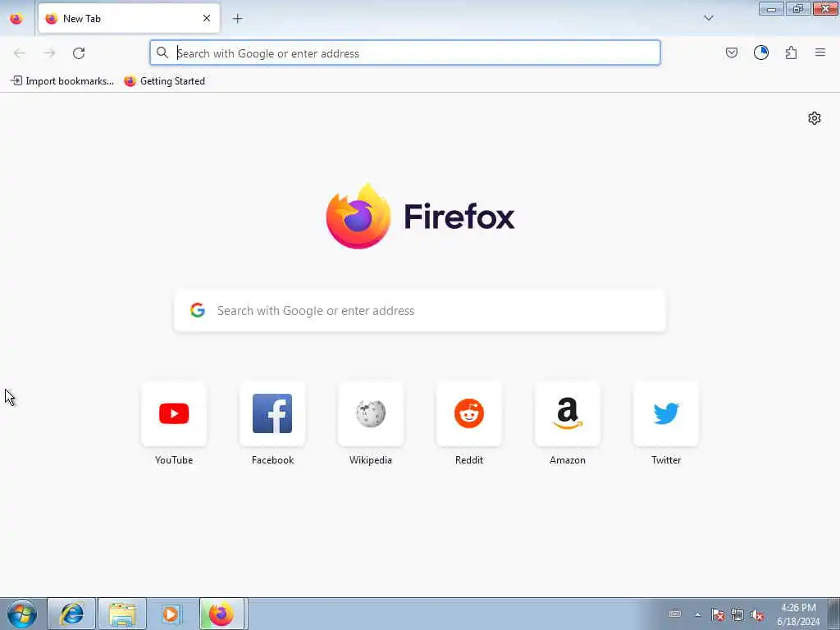Expand the list all tabs chevron
Screen dimensions: 840x630
pyautogui.click(x=708, y=18)
